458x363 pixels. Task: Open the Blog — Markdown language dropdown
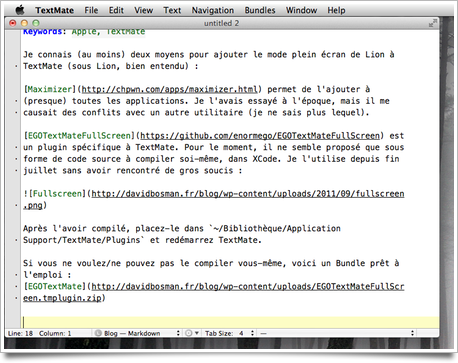[137, 333]
